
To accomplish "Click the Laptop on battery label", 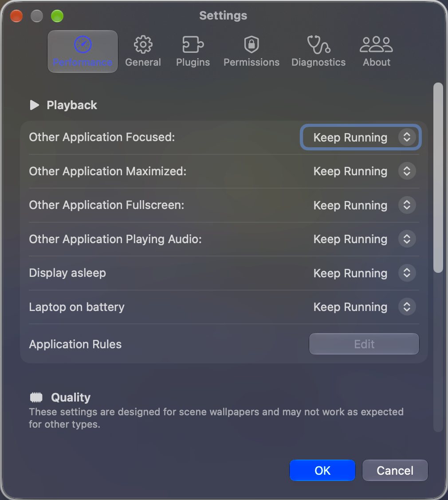I will 77,307.
